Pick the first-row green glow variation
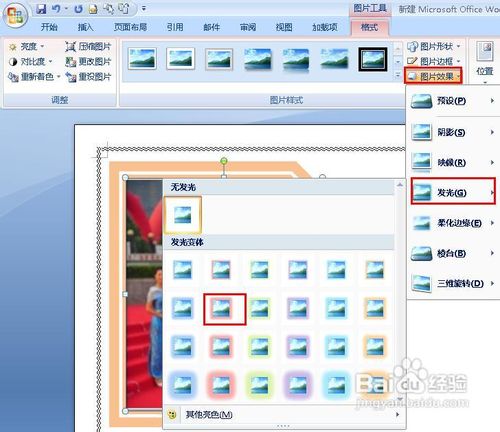 [259, 270]
